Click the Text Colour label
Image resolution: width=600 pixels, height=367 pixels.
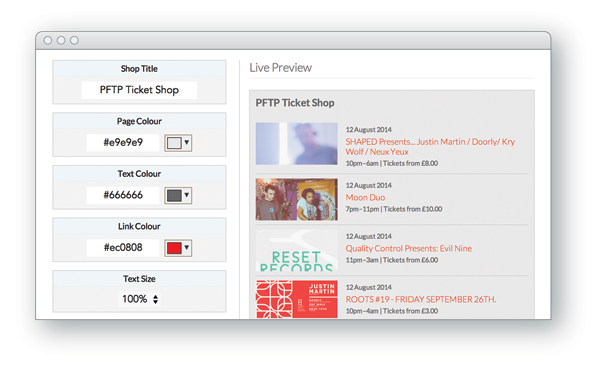click(139, 174)
